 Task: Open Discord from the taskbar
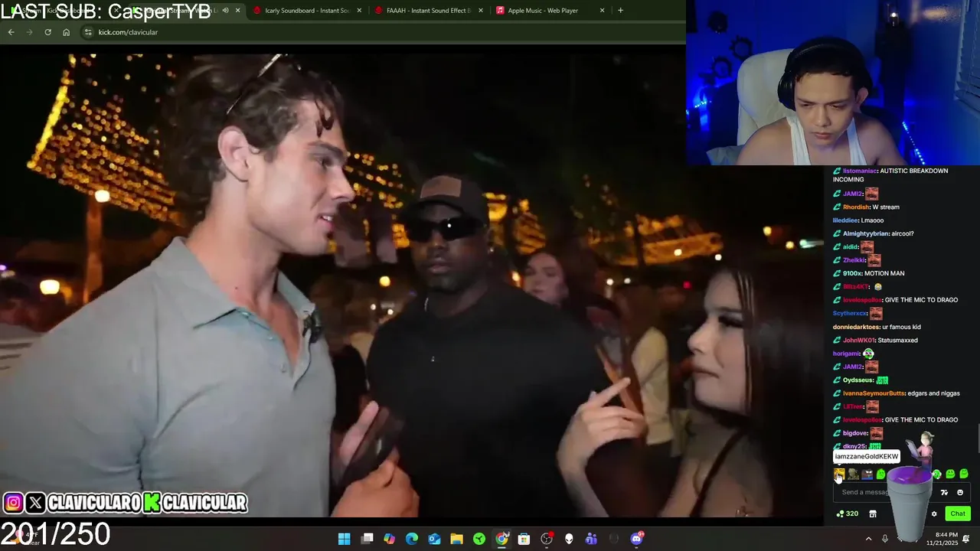pyautogui.click(x=636, y=539)
